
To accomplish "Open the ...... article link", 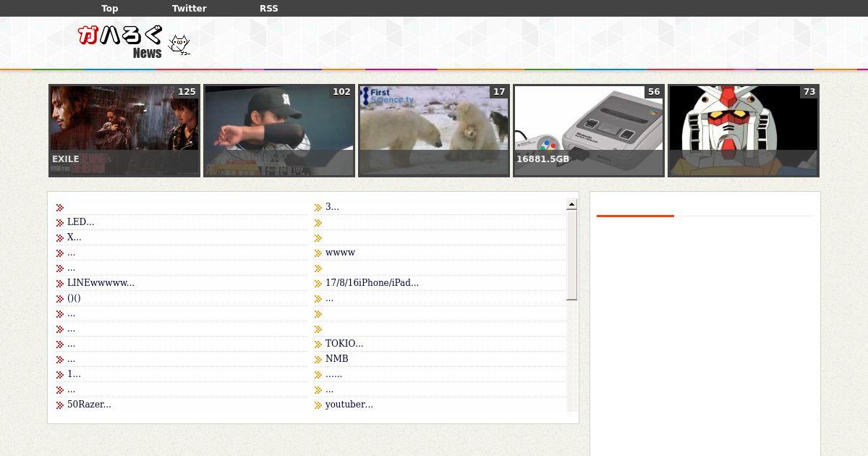I will (333, 374).
